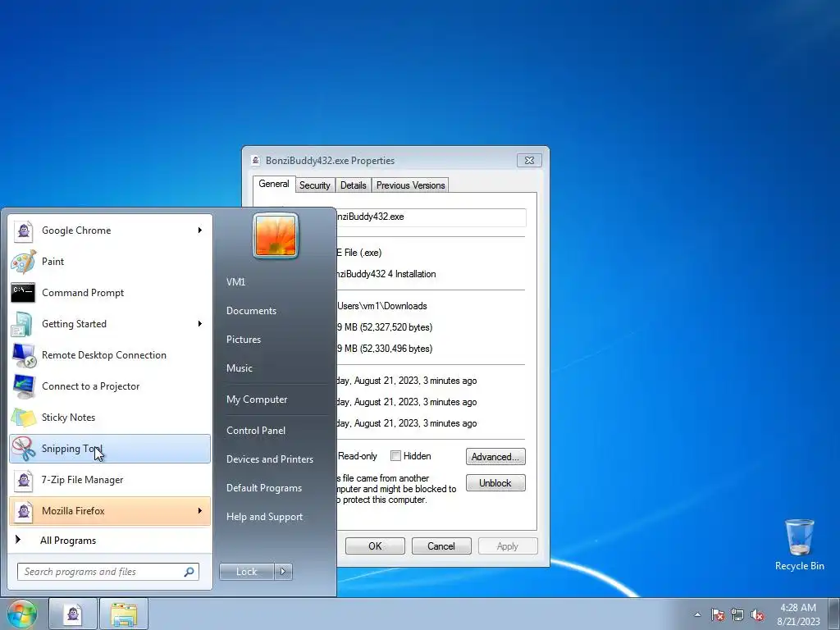Open Control Panel from the Start menu
This screenshot has width=840, height=630.
(x=256, y=431)
